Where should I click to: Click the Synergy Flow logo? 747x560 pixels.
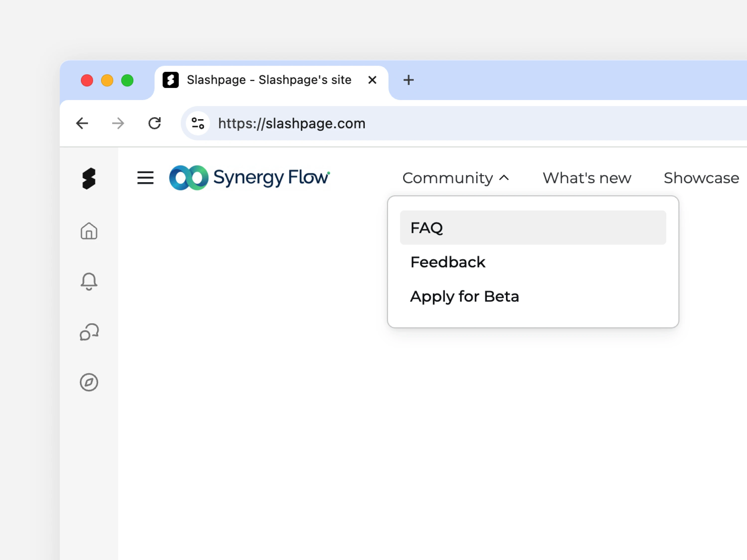249,177
